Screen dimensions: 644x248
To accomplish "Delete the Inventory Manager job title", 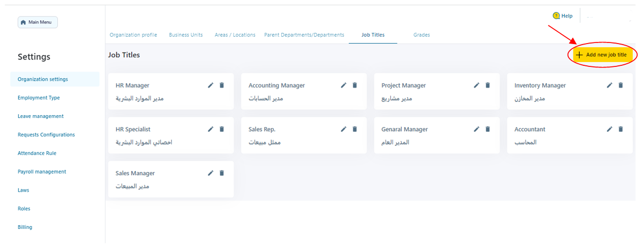I will 621,85.
